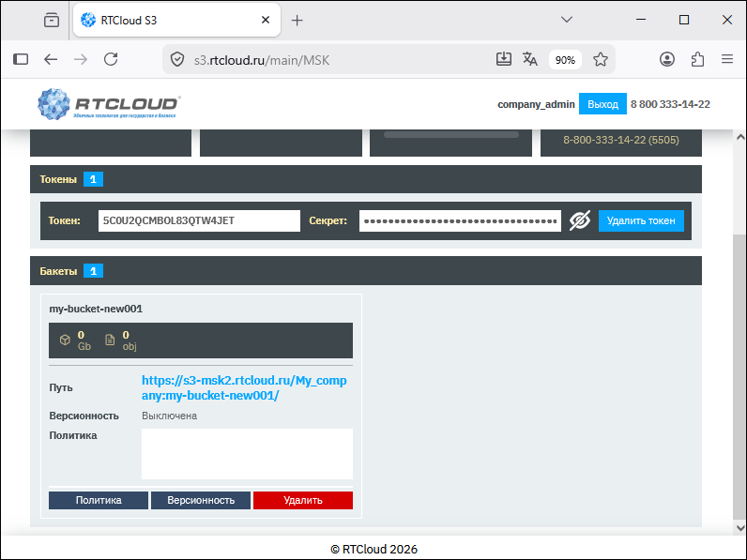Click the blue tokens count badge
Viewport: 747px width, 560px height.
pyautogui.click(x=94, y=179)
